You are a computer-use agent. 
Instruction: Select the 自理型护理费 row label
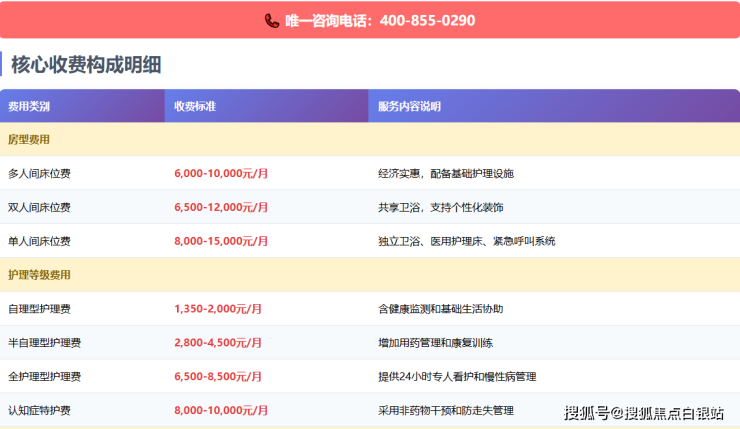[x=39, y=309]
